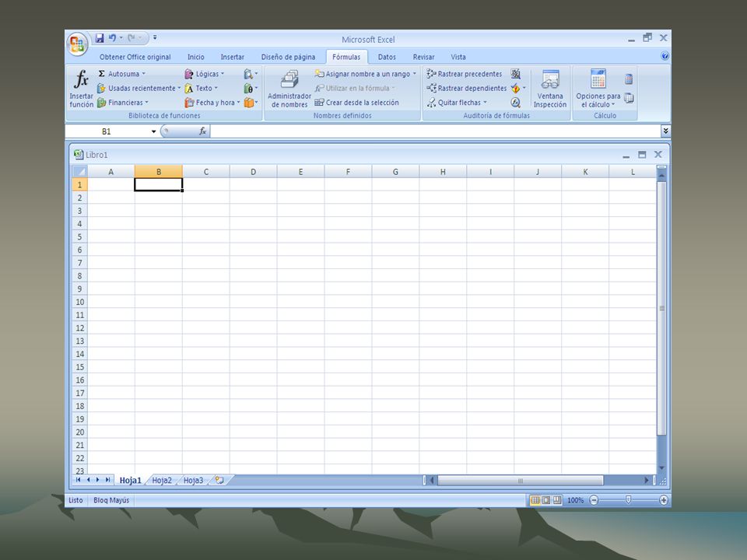
Task: Show formulas icon next to Rastrear precedentes
Action: pyautogui.click(x=515, y=74)
